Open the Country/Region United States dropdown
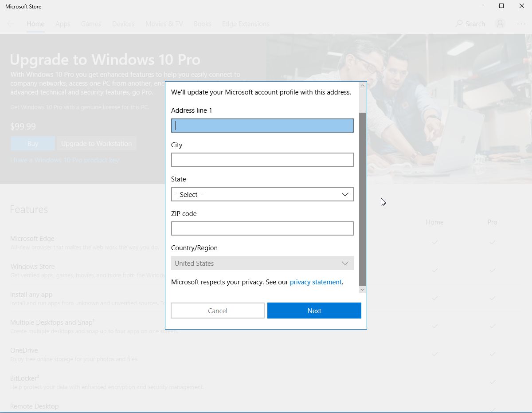 point(262,263)
